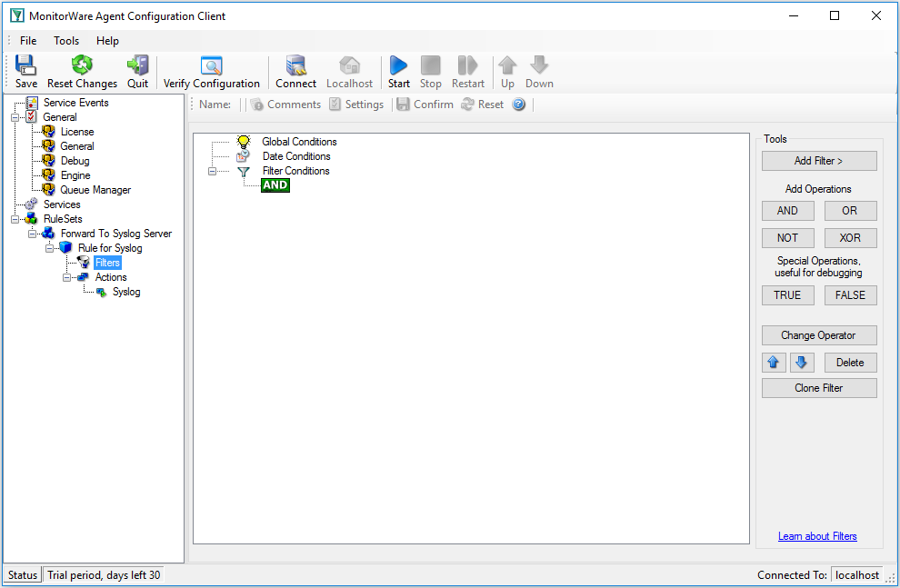Click the Delete button in Tools
Image resolution: width=900 pixels, height=588 pixels.
pos(850,363)
